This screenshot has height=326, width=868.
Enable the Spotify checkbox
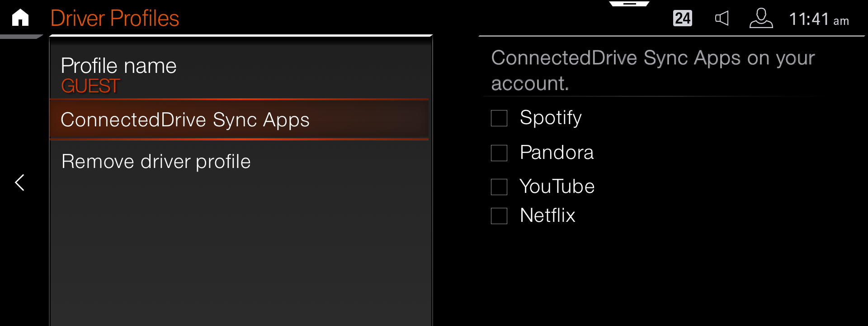[x=499, y=118]
